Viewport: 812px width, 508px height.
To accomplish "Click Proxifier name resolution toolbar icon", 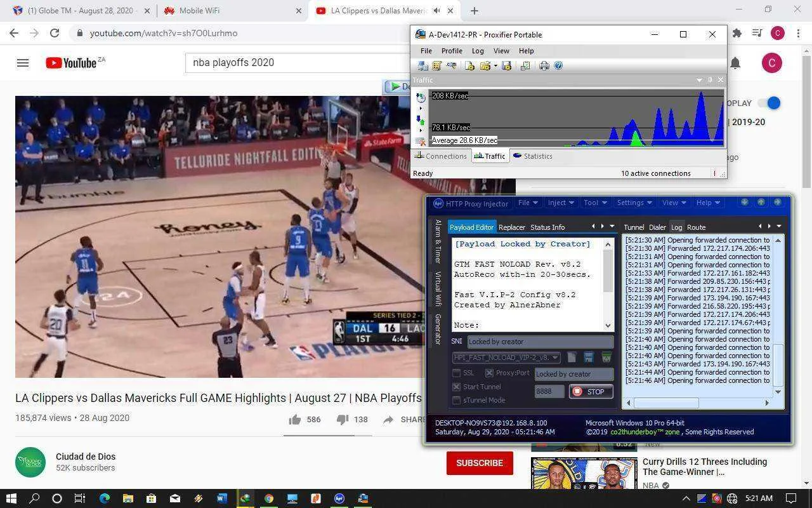I will click(x=451, y=65).
